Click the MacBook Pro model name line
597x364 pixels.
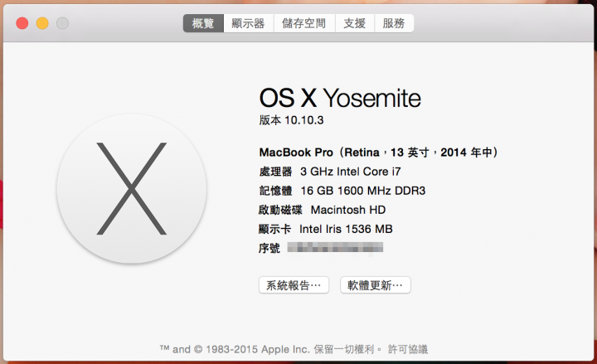(x=378, y=153)
